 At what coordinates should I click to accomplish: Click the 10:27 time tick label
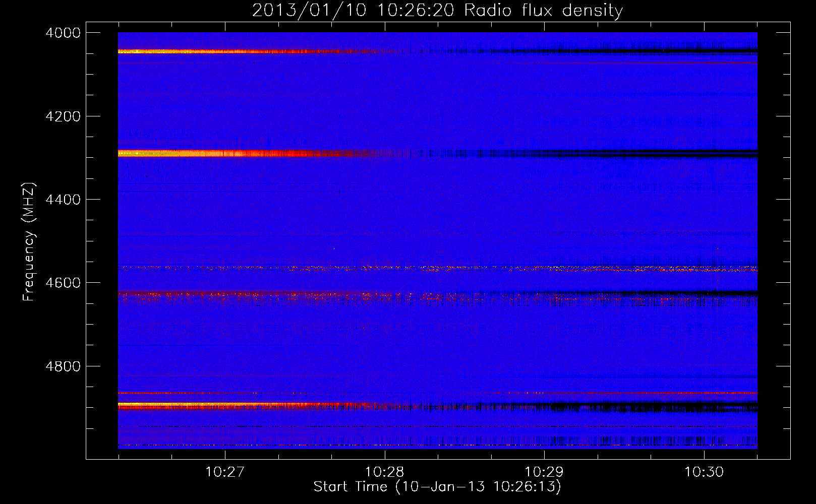click(225, 472)
